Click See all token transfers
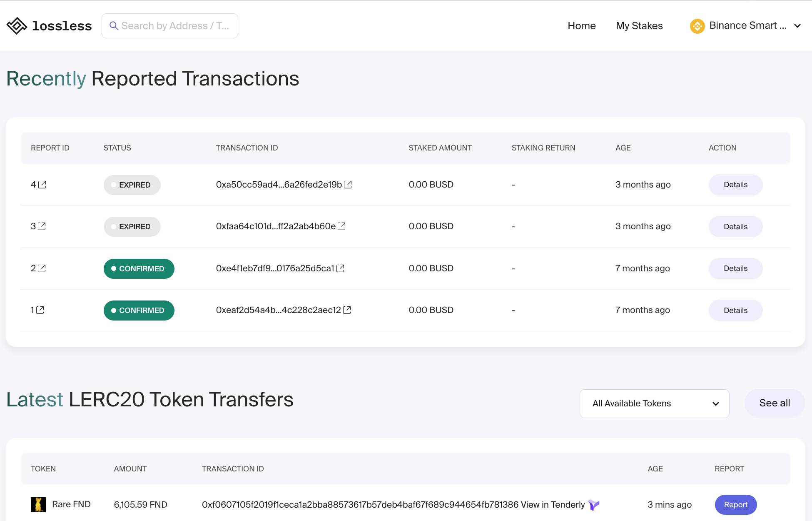Image resolution: width=812 pixels, height=521 pixels. (774, 403)
